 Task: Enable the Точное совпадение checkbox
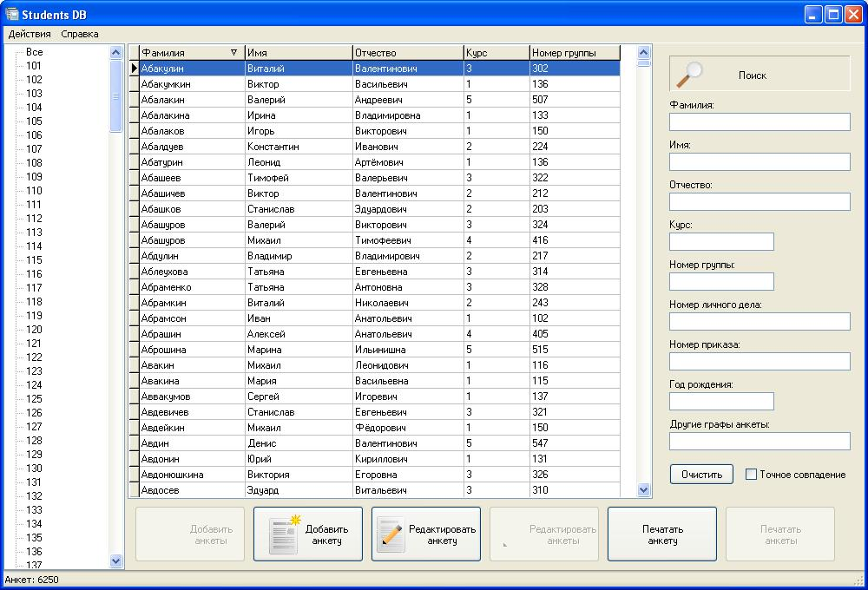(752, 475)
